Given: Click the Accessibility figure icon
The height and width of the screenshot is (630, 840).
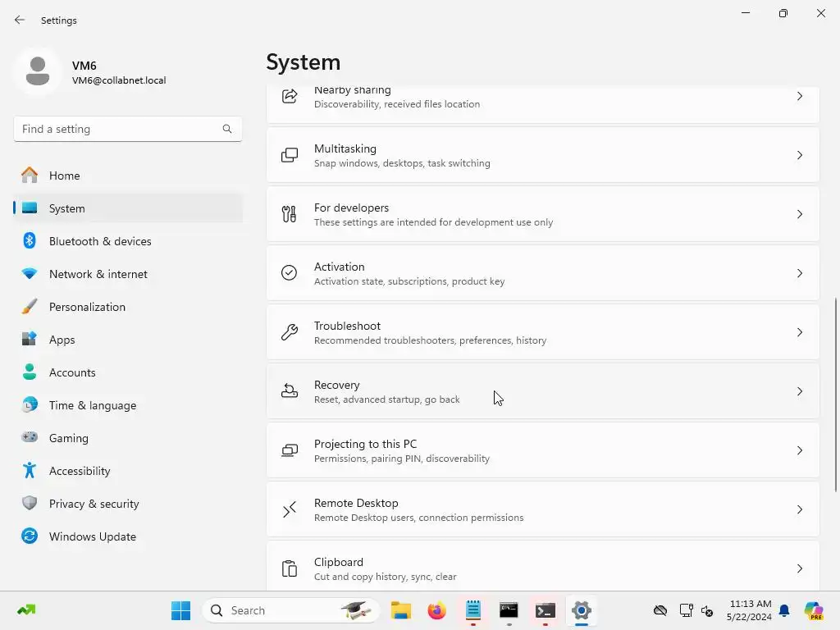Looking at the screenshot, I should pyautogui.click(x=30, y=470).
